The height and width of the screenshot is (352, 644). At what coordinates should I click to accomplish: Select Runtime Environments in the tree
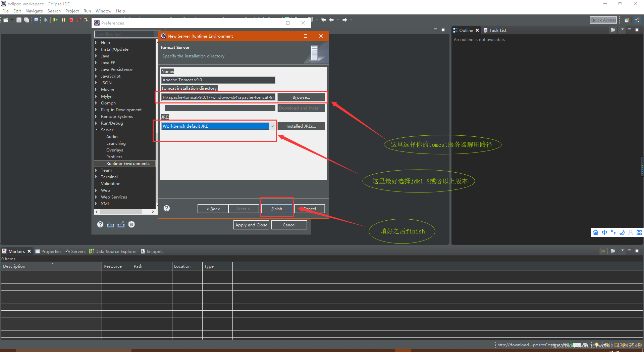pos(128,164)
